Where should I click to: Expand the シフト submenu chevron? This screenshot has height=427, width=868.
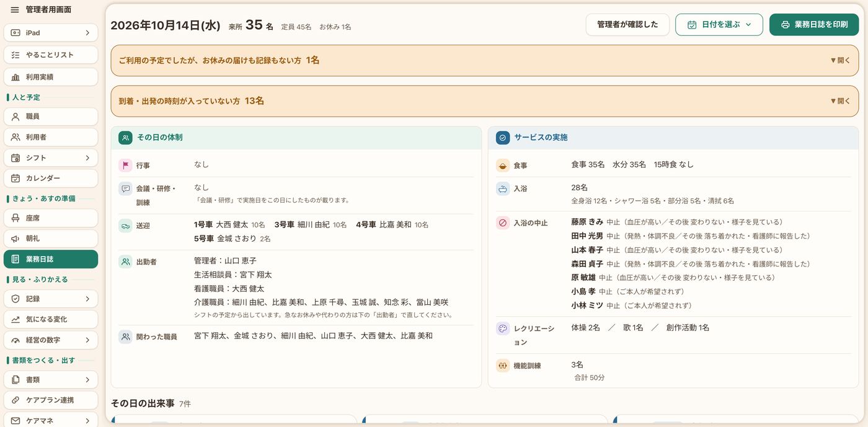point(87,158)
